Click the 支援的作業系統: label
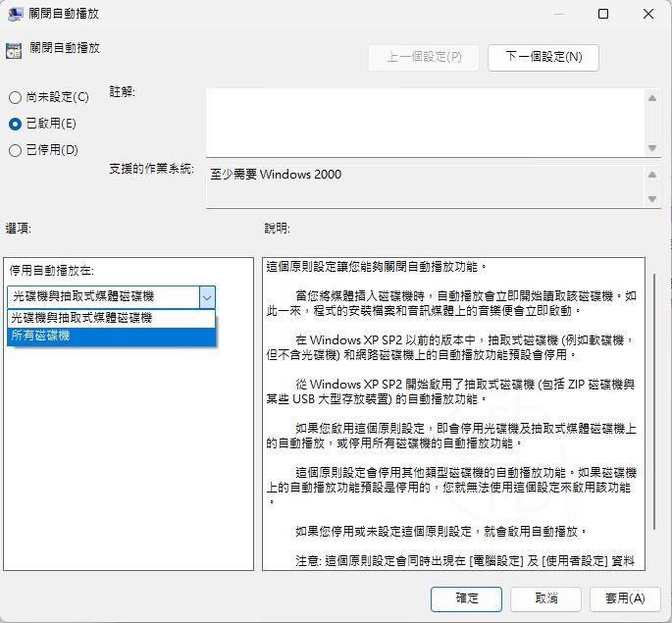672x623 pixels. coord(151,169)
